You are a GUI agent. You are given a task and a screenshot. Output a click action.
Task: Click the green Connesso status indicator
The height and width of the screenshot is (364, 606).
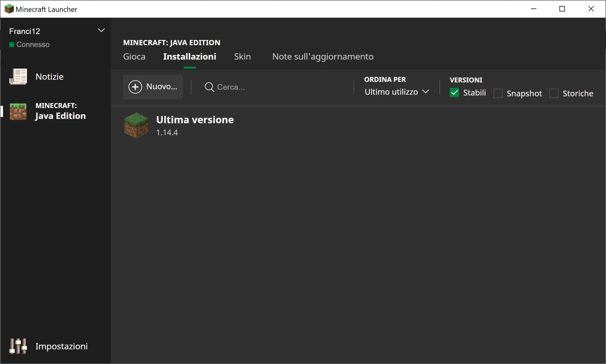(x=12, y=45)
